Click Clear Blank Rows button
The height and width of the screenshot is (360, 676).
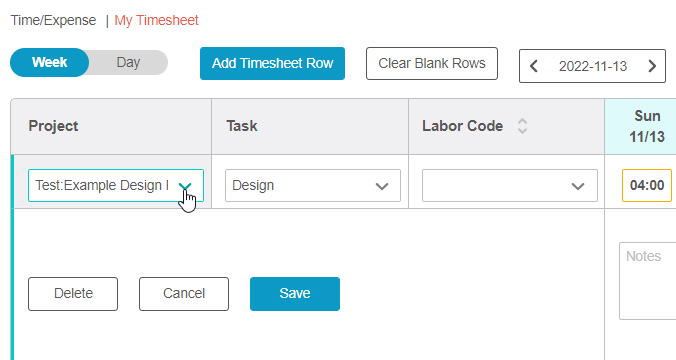(x=432, y=63)
